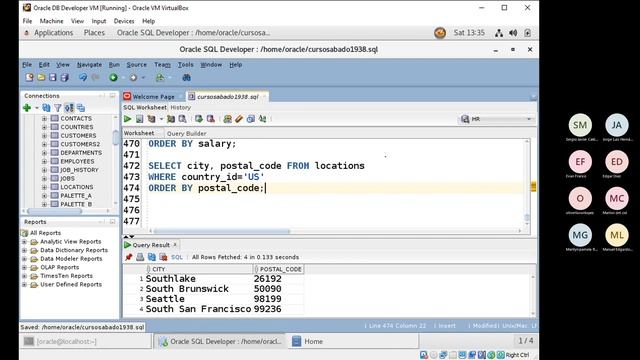Expand OLAP Reports folder
Image resolution: width=640 pixels, height=360 pixels.
24,267
